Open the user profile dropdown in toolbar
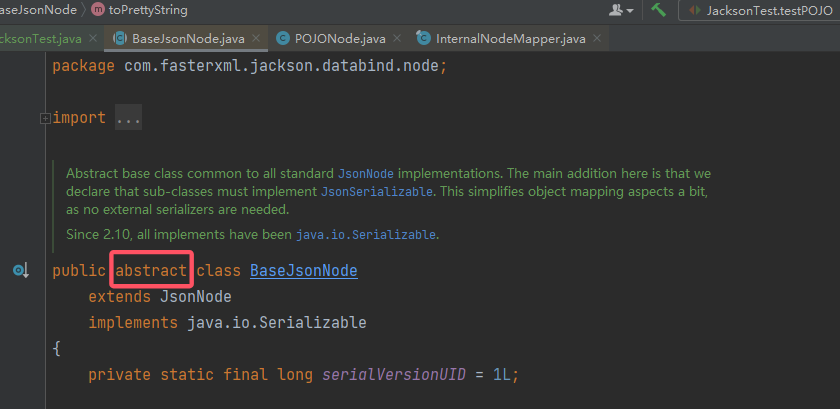 (x=621, y=10)
